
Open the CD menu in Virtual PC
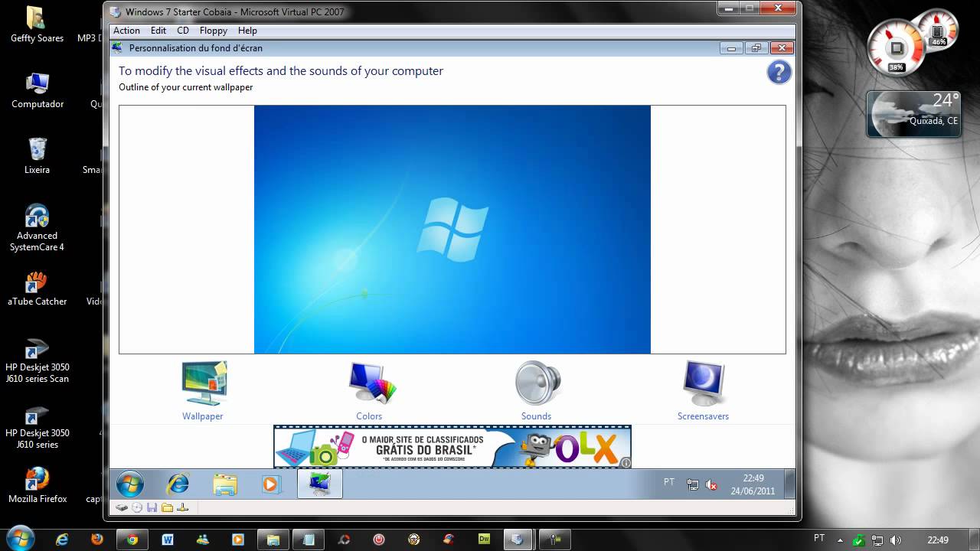[183, 31]
